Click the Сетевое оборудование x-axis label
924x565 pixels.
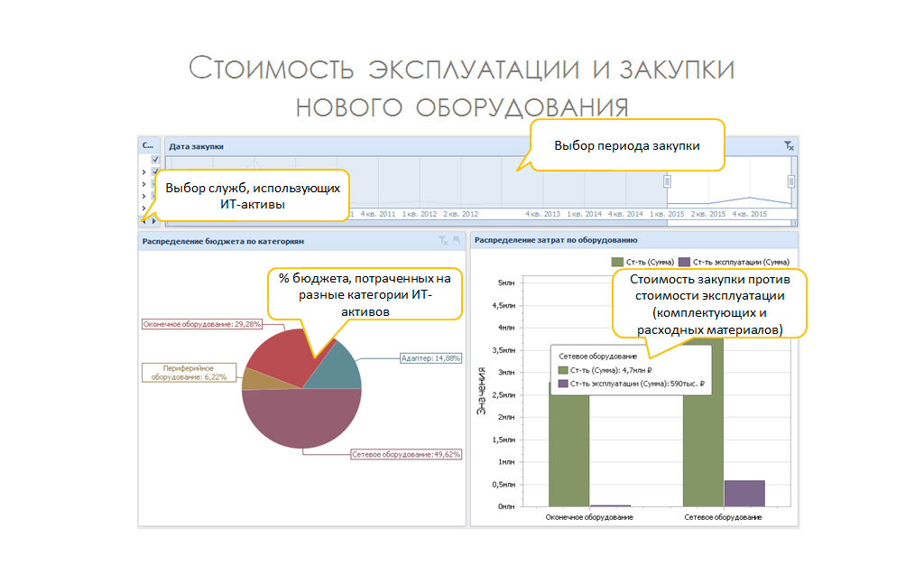[x=723, y=517]
